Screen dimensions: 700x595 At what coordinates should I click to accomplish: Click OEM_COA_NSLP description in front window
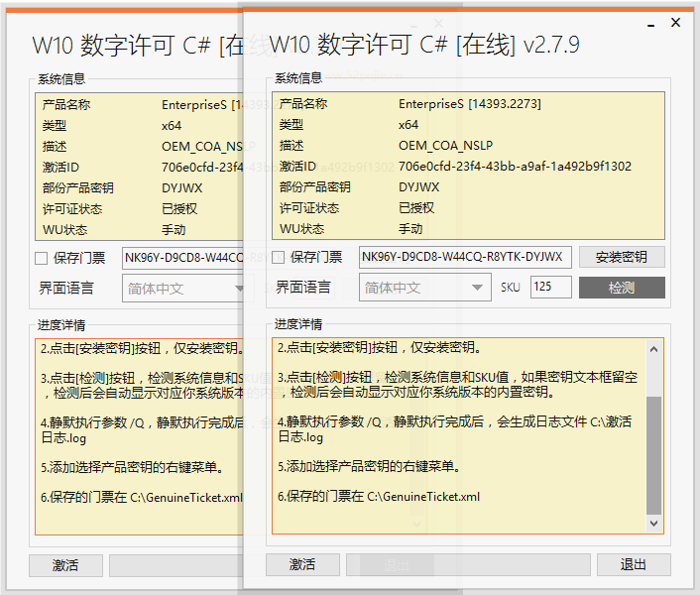(x=445, y=146)
